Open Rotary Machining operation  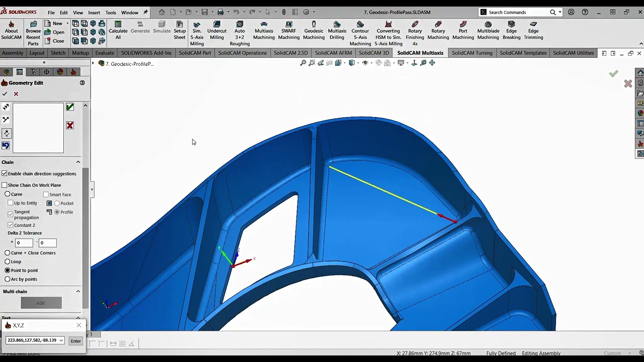coord(438,30)
